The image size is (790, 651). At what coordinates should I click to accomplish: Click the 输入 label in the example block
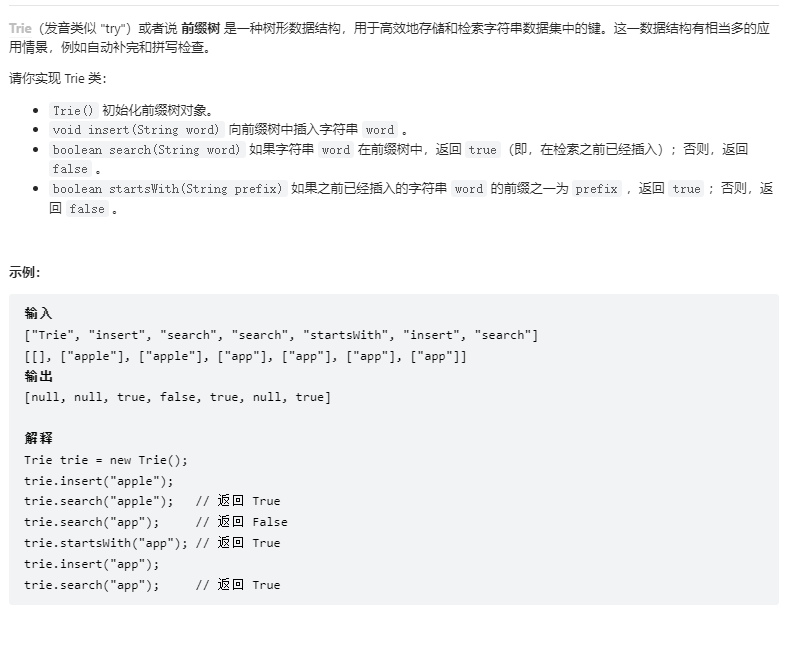(38, 313)
